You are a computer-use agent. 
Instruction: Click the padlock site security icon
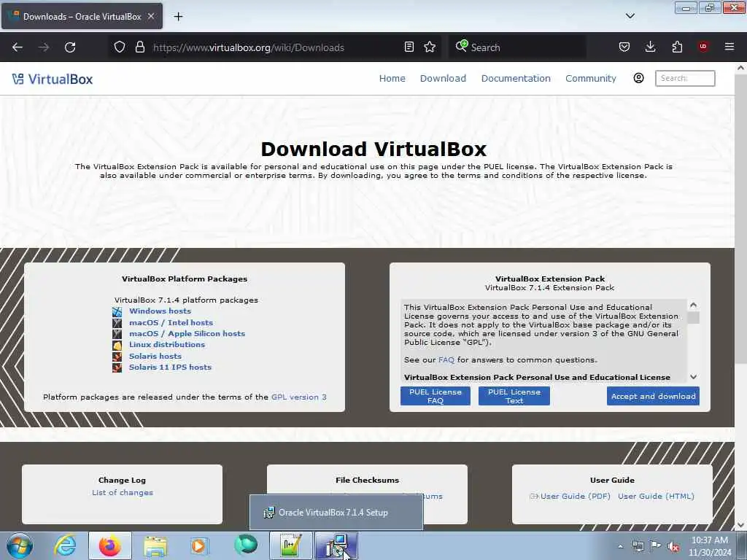coord(139,47)
